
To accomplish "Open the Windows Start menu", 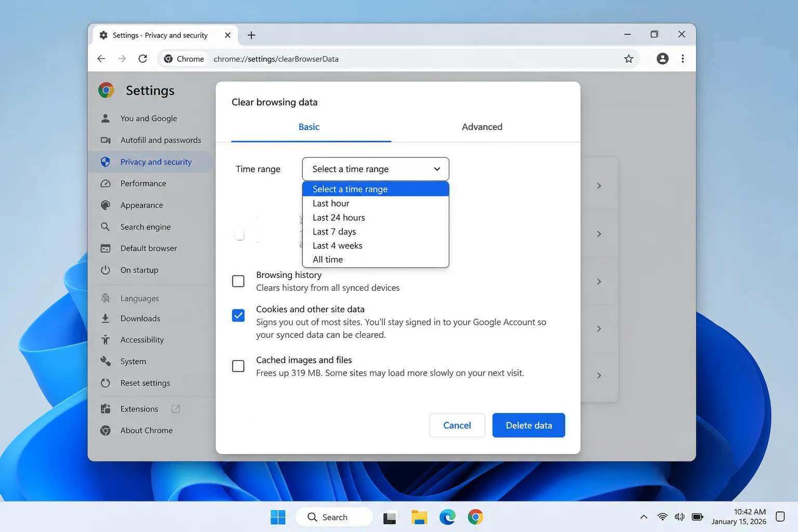I will [x=278, y=517].
